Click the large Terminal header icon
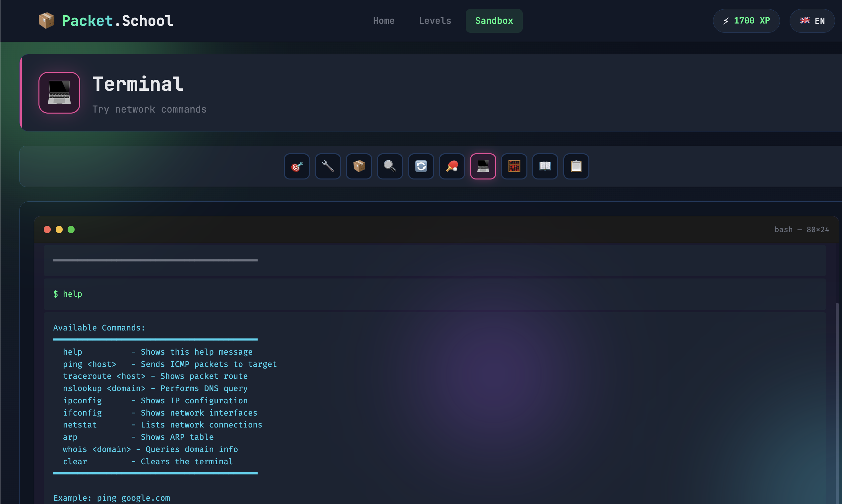The image size is (842, 504). point(59,92)
